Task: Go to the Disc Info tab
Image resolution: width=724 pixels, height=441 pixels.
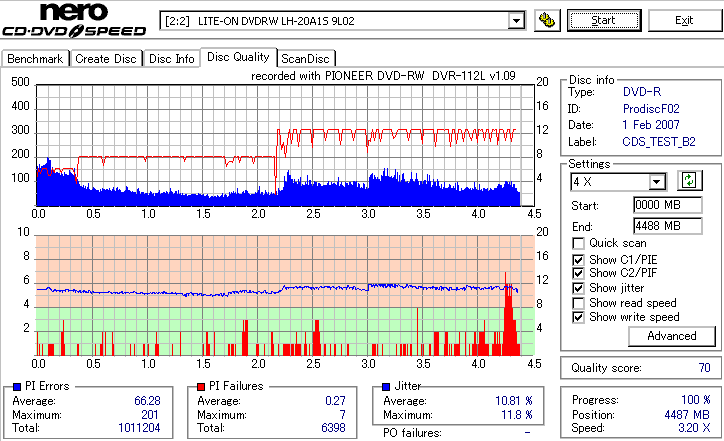Action: point(171,59)
